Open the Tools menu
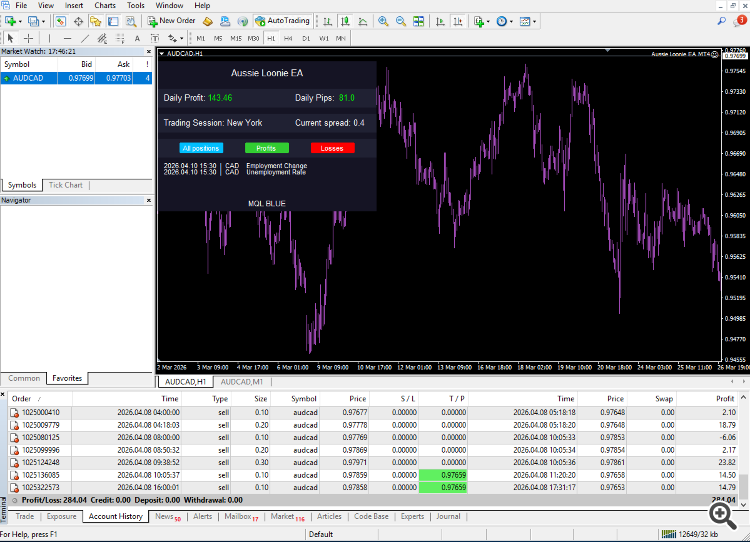The height and width of the screenshot is (542, 750). pos(135,5)
